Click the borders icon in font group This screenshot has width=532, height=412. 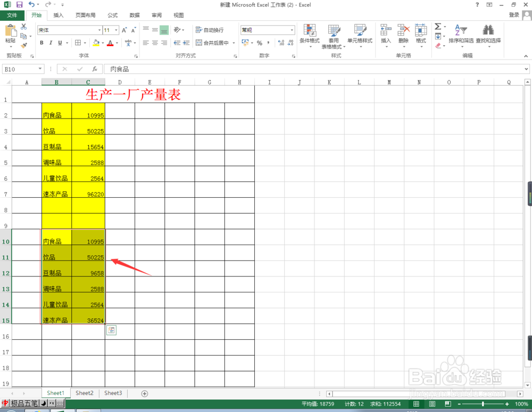(78, 43)
